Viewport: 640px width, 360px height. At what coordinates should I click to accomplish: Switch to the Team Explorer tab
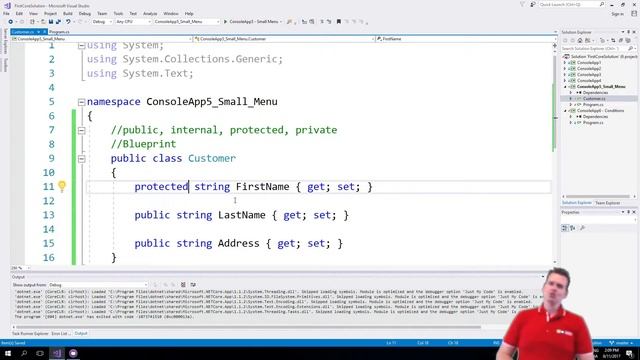[x=607, y=203]
